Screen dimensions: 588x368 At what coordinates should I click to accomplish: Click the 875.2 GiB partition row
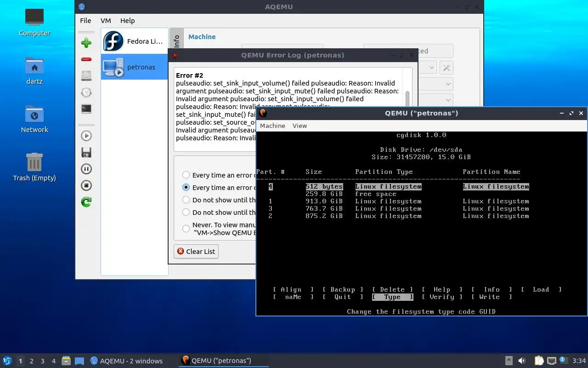pyautogui.click(x=399, y=216)
